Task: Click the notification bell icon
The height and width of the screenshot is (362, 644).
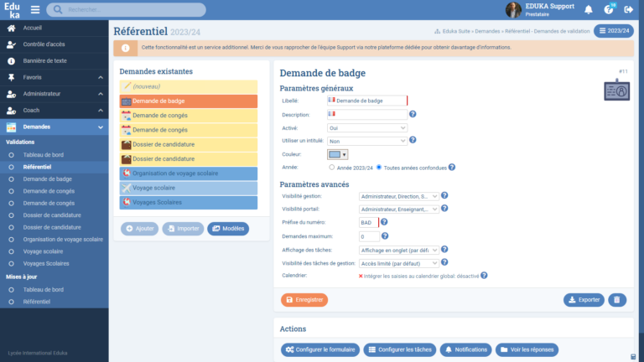Action: (588, 9)
